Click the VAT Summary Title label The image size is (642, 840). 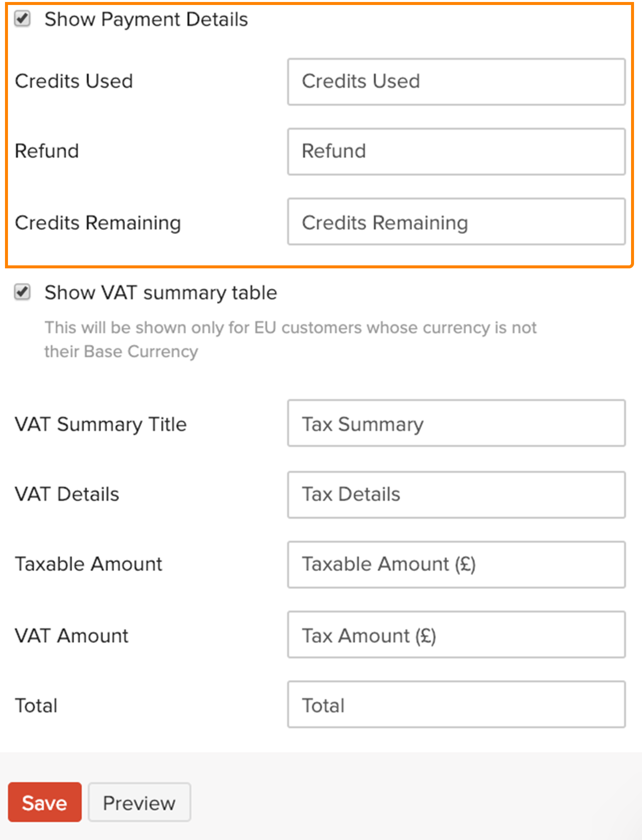pyautogui.click(x=101, y=424)
